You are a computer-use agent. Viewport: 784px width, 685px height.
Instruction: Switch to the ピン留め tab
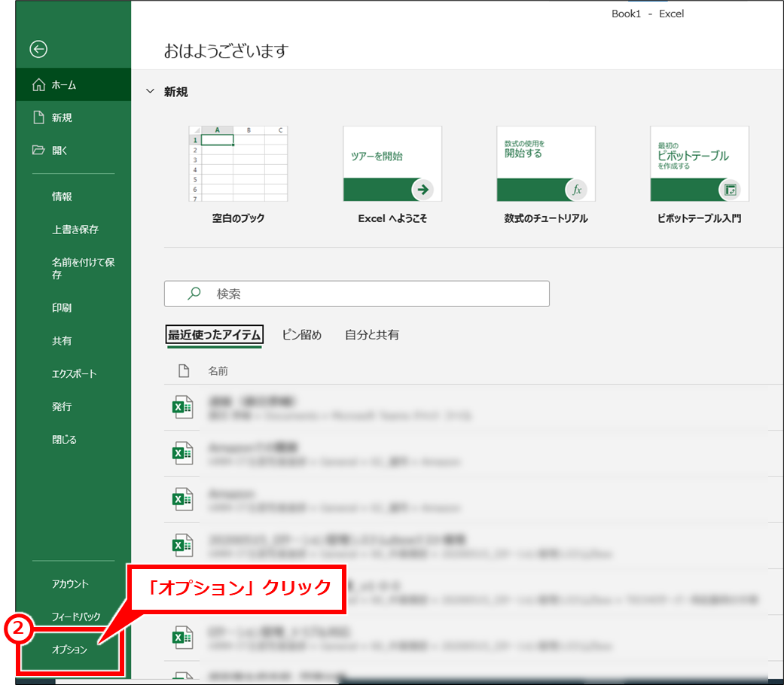[302, 335]
